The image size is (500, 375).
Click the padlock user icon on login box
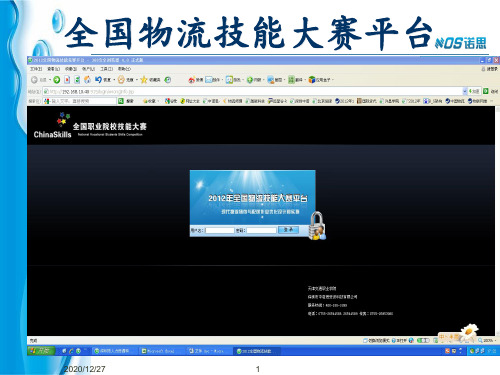317,226
